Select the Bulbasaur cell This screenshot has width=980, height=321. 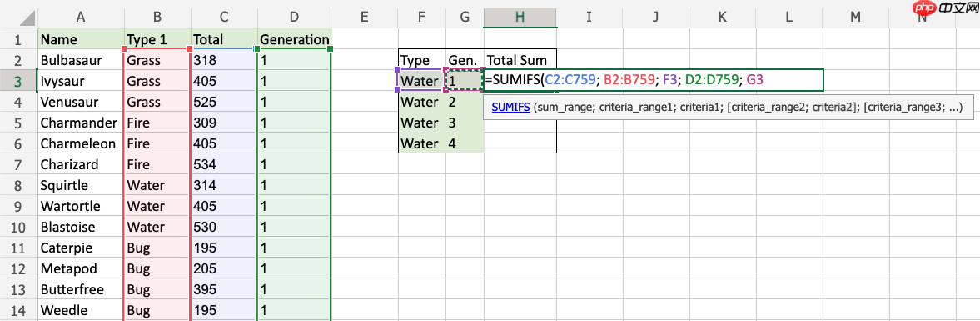point(81,60)
